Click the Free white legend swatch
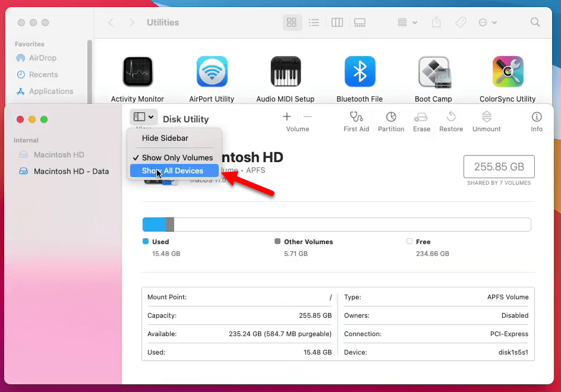The height and width of the screenshot is (392, 561). pos(409,241)
